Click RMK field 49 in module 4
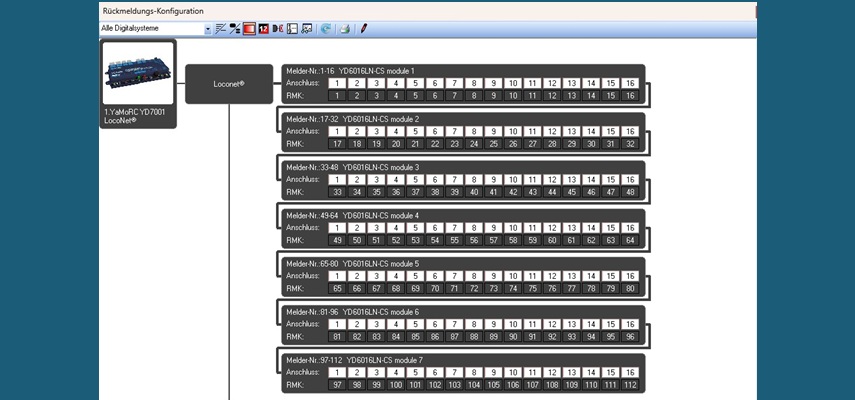Viewport: 855px width, 400px height. [337, 240]
